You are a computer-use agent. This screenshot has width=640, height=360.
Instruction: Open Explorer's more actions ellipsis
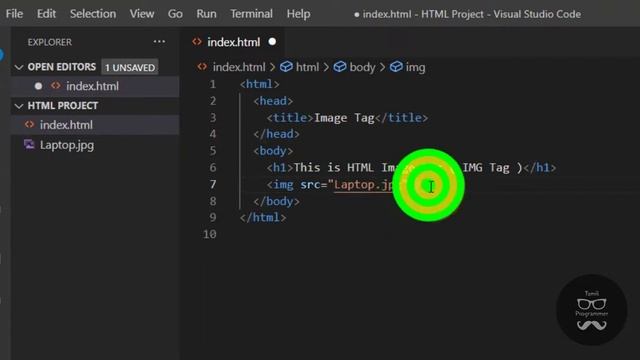pos(159,42)
